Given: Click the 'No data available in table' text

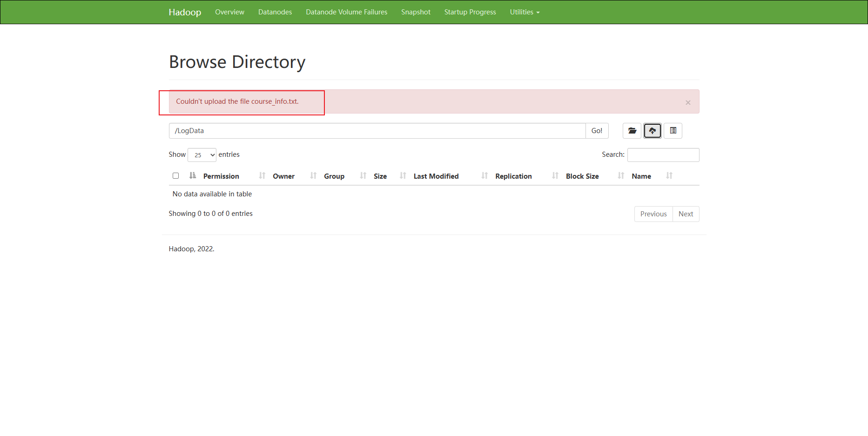Looking at the screenshot, I should pyautogui.click(x=212, y=194).
